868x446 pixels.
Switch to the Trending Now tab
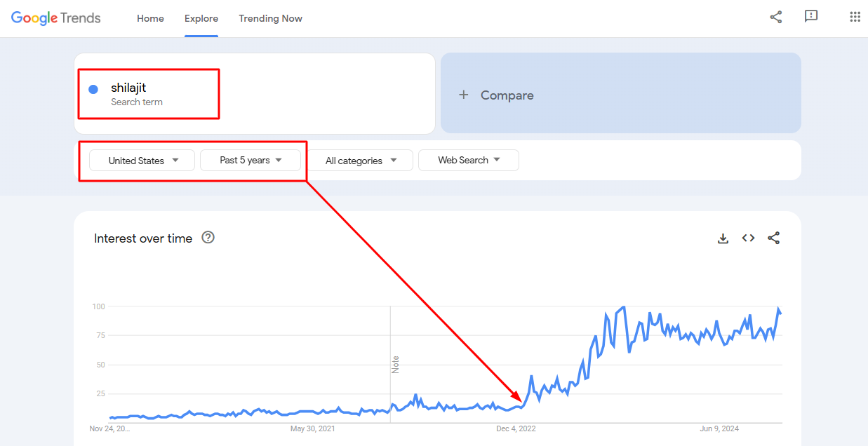tap(270, 19)
